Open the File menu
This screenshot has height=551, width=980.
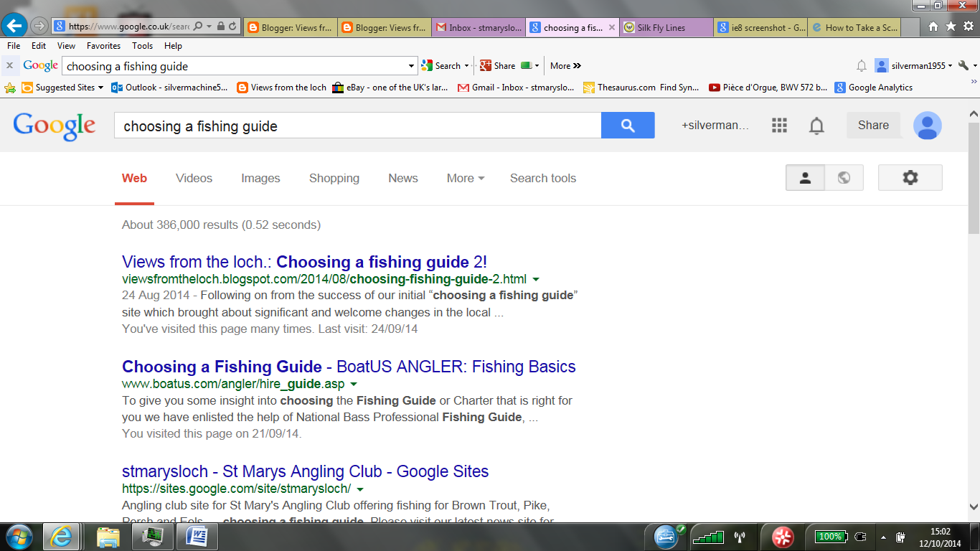coord(14,46)
